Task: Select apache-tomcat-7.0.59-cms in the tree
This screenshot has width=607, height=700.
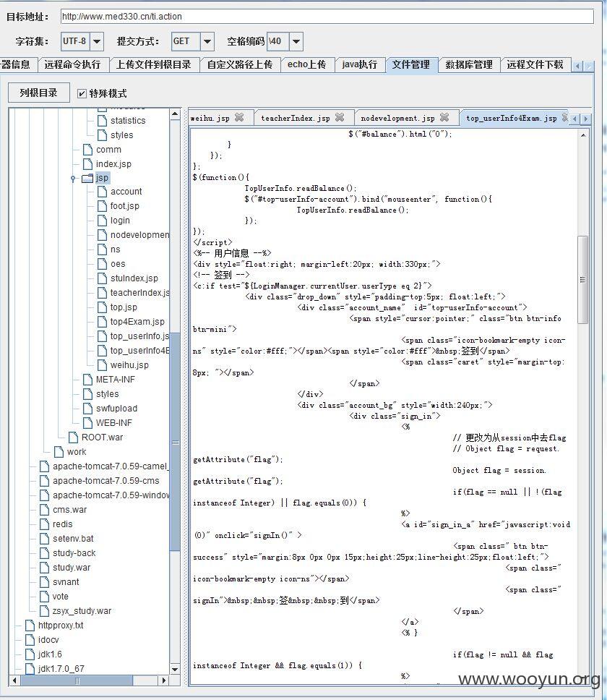Action: [106, 481]
